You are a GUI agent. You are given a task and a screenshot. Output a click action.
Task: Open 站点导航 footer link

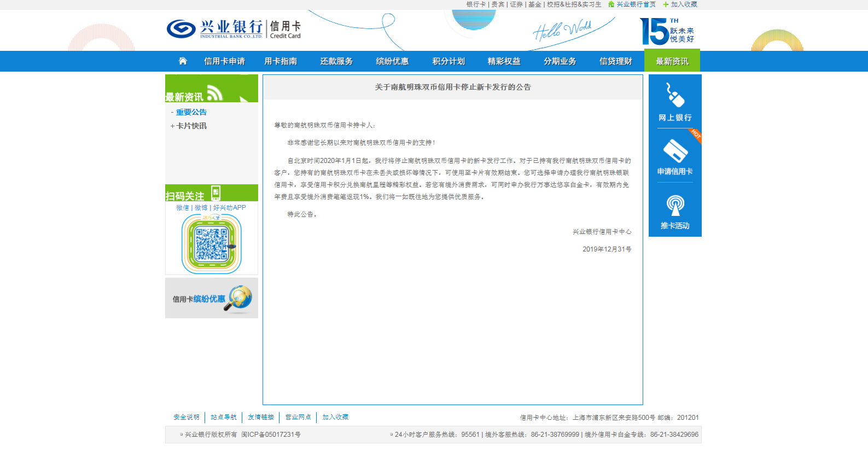tap(224, 417)
